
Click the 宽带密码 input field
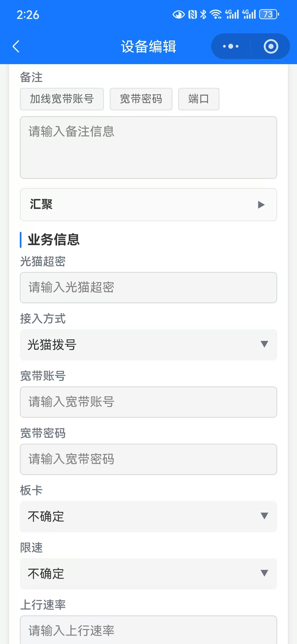click(148, 459)
